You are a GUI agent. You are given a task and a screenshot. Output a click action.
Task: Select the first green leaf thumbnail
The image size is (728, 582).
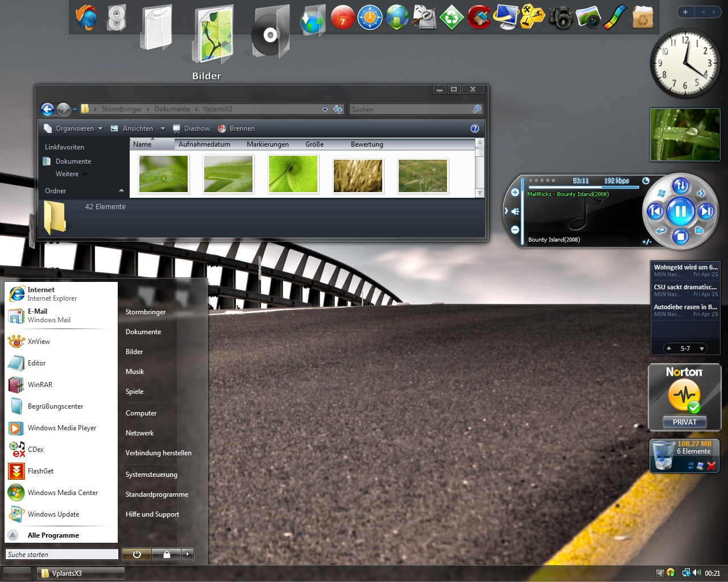click(163, 175)
